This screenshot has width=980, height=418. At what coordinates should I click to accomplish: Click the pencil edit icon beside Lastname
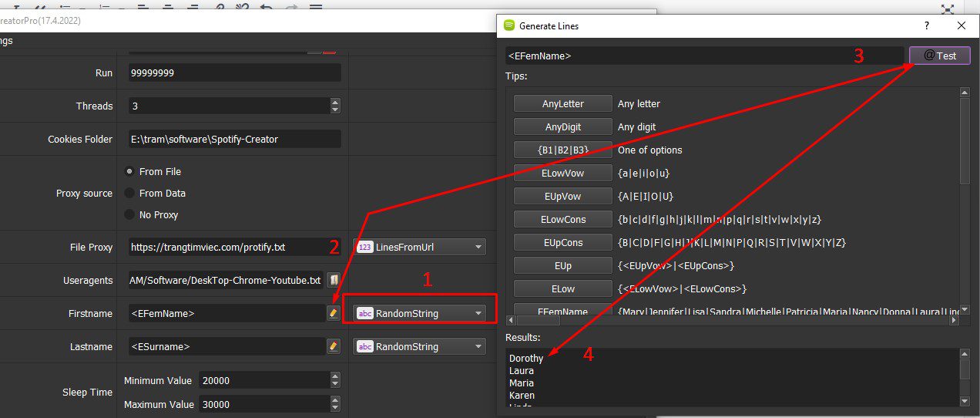coord(334,346)
